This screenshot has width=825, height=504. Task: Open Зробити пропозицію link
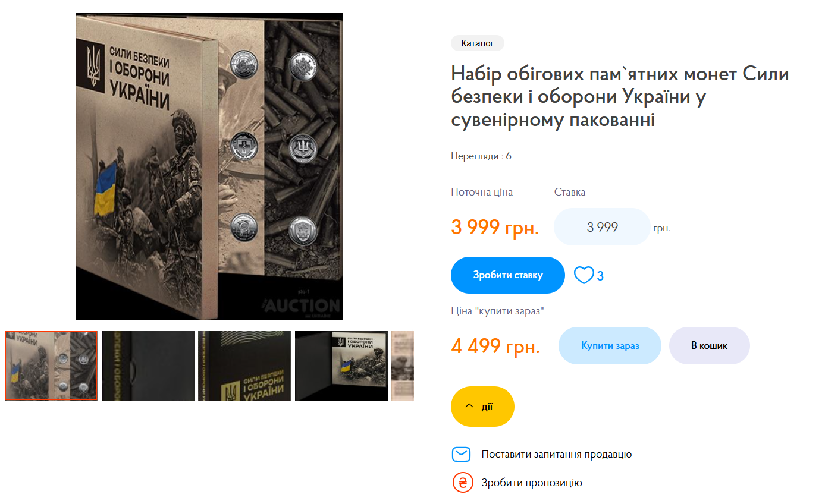tap(532, 483)
